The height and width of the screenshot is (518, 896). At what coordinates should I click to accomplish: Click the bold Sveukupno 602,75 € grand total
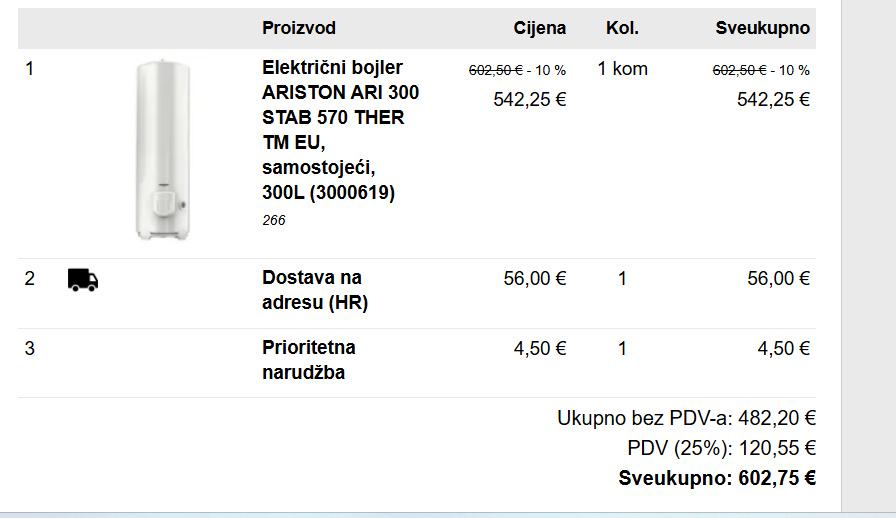(x=717, y=478)
